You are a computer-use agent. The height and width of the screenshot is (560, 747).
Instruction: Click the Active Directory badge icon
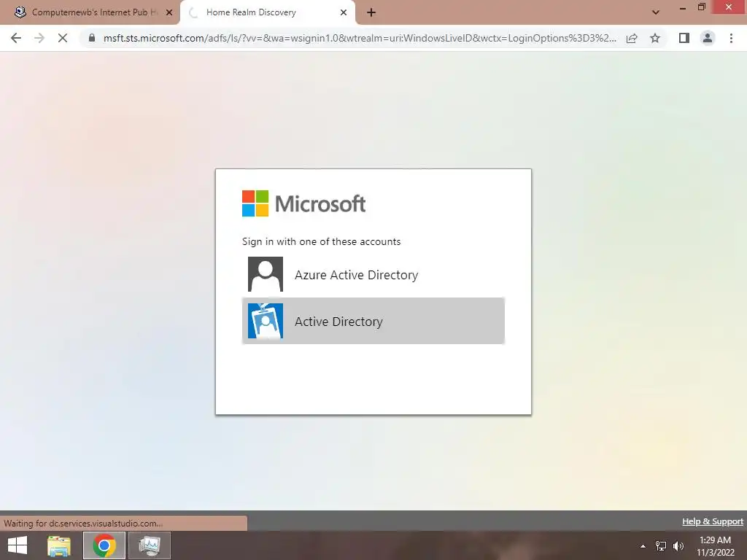(266, 321)
